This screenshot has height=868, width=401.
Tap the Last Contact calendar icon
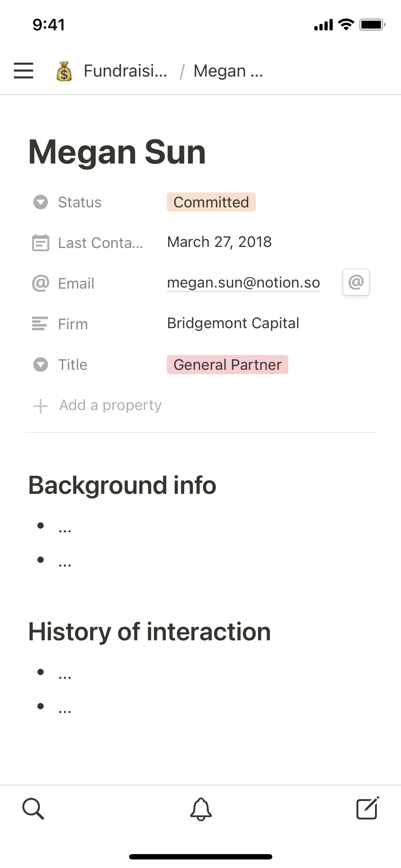tap(41, 243)
